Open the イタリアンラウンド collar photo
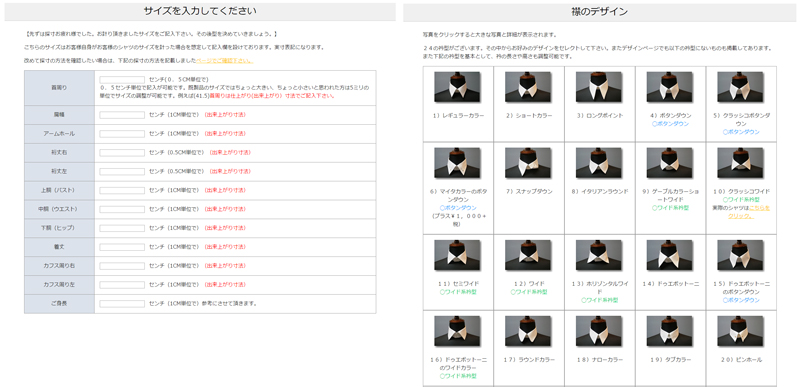This screenshot has width=800, height=387. pos(599,163)
